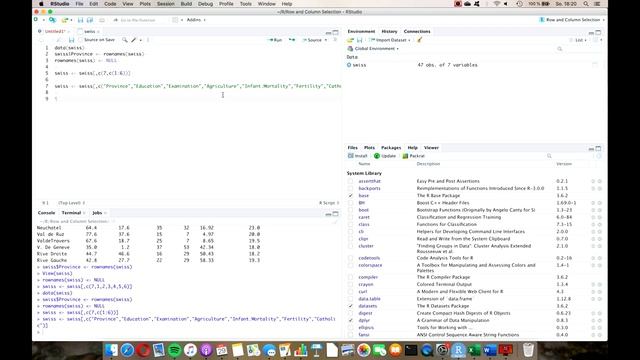Clear workspace objects with the broom icon

tap(420, 40)
